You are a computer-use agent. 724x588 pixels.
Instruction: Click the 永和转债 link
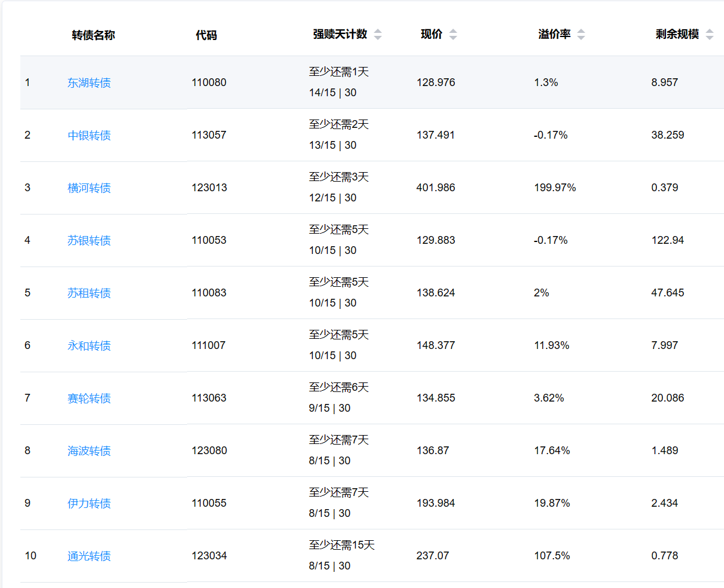(x=89, y=346)
